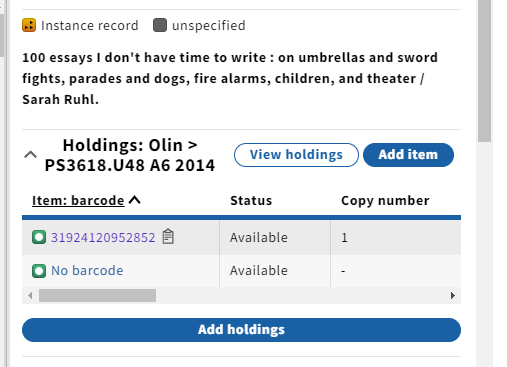Click the Copy number column header
This screenshot has height=367, width=507.
[385, 201]
